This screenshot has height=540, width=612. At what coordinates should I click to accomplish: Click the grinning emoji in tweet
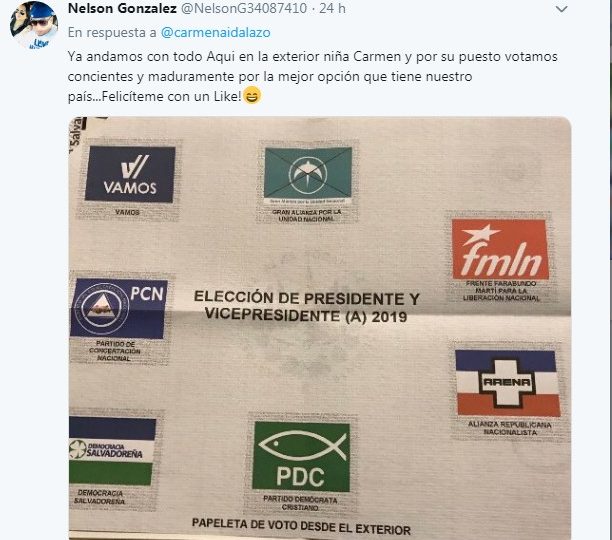(x=252, y=96)
